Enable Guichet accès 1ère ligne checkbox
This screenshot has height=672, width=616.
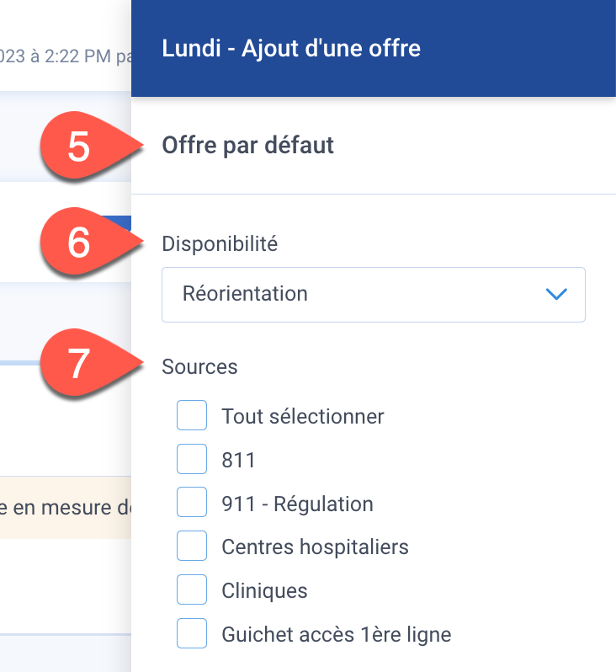coord(192,633)
